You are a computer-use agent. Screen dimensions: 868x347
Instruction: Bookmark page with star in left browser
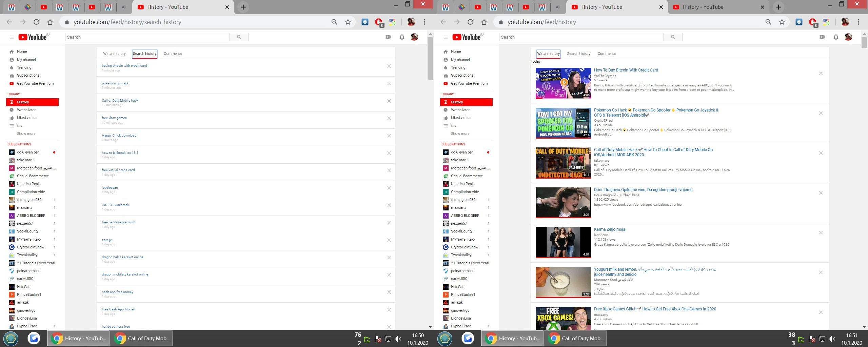pos(348,22)
